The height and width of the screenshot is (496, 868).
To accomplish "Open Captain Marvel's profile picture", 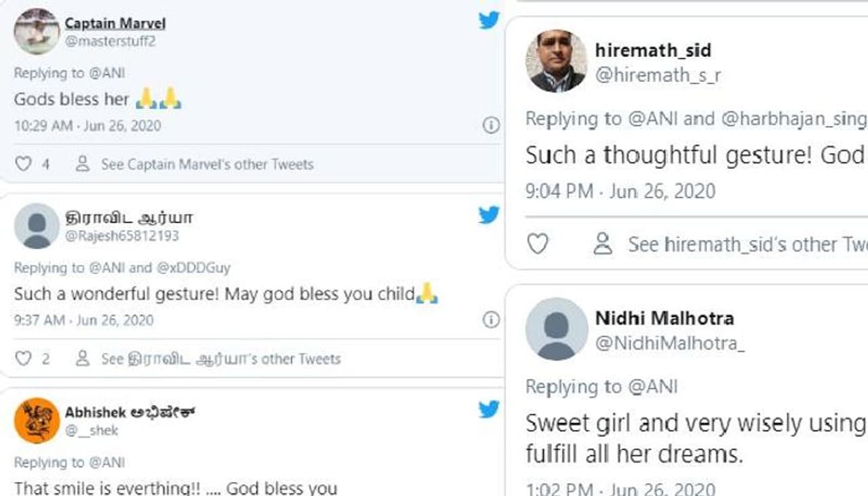I will click(37, 31).
